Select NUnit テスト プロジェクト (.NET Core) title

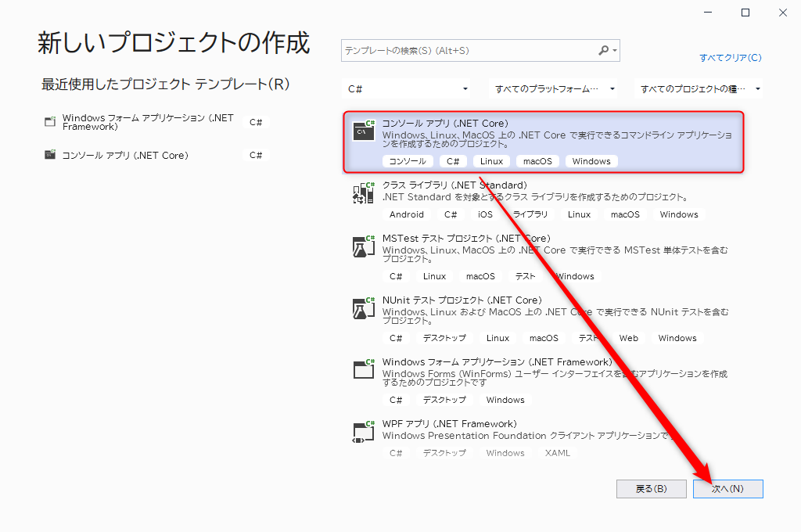tap(462, 300)
